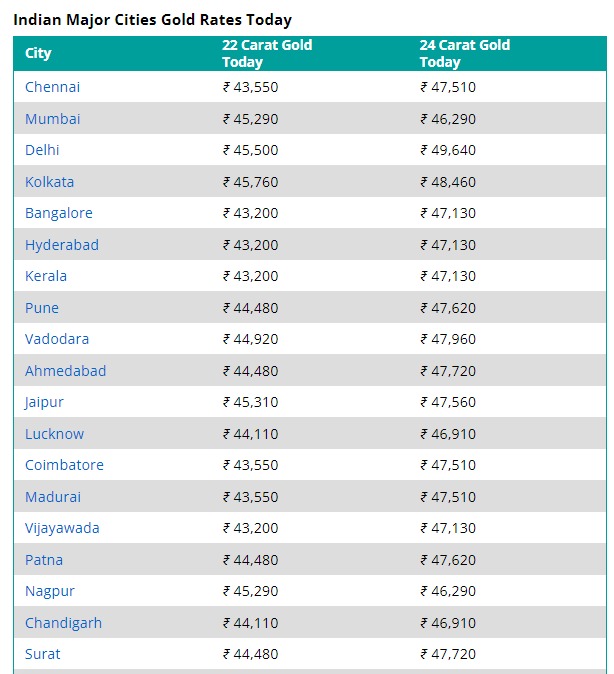Click the Madurai link

53,497
